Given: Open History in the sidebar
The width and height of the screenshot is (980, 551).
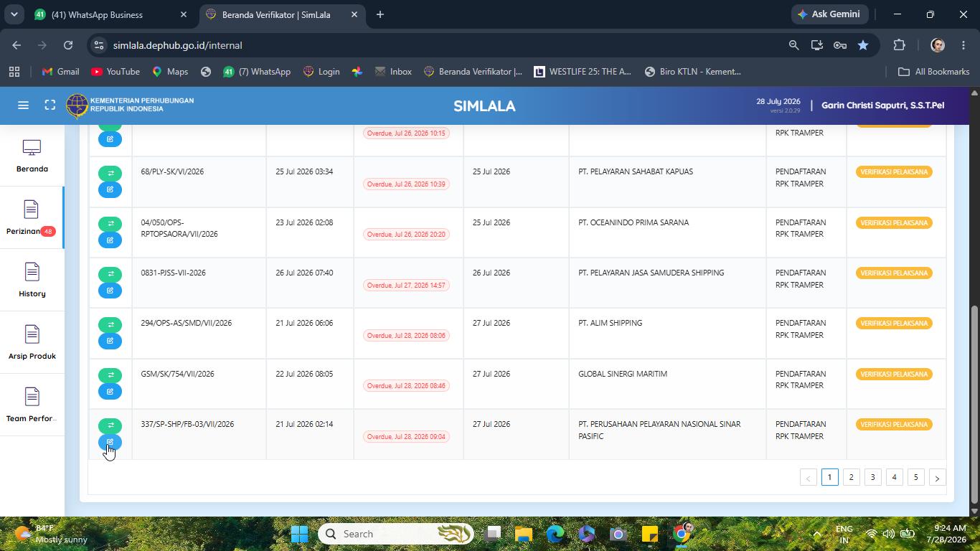Looking at the screenshot, I should click(32, 281).
